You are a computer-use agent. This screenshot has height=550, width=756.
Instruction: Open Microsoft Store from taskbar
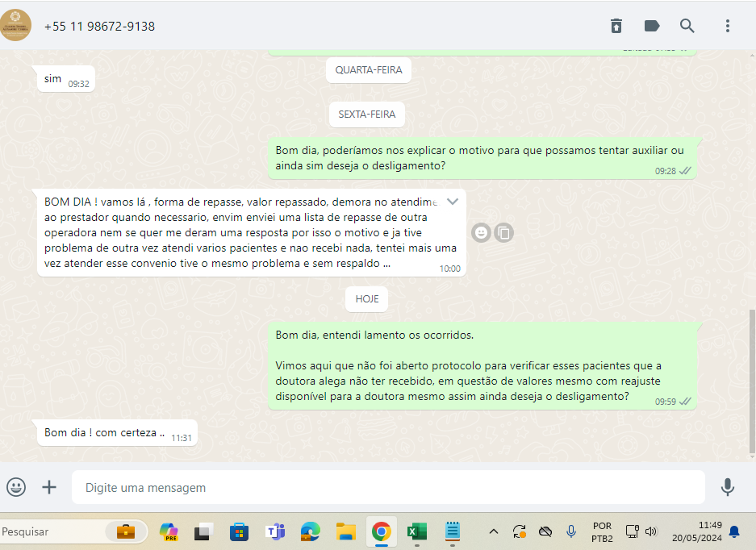[239, 531]
